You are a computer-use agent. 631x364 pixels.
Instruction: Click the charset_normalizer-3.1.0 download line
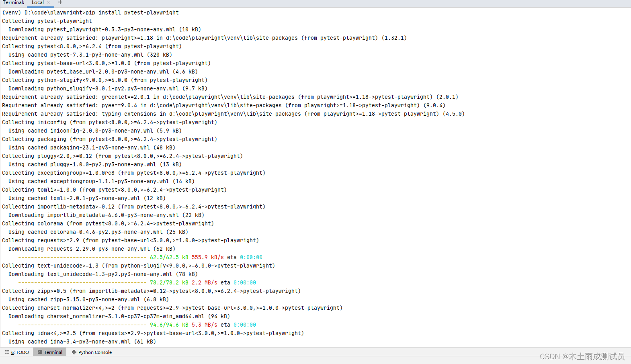119,316
